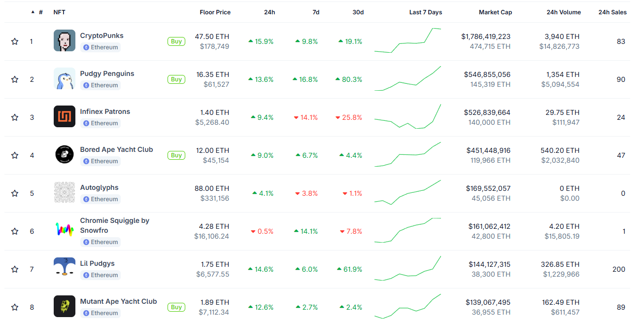
Task: Click the Chromie Squiggle rainbow icon
Action: tap(64, 230)
